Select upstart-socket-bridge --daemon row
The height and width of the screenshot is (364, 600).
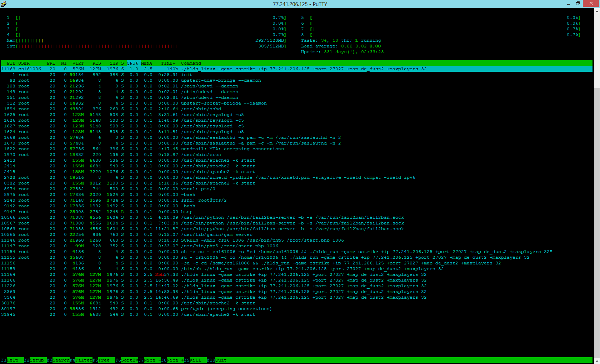point(296,103)
